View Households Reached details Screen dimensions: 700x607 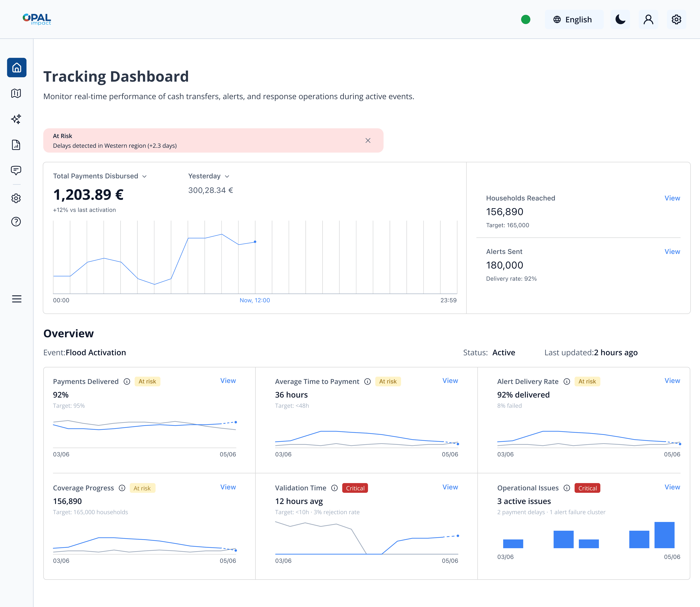point(672,198)
